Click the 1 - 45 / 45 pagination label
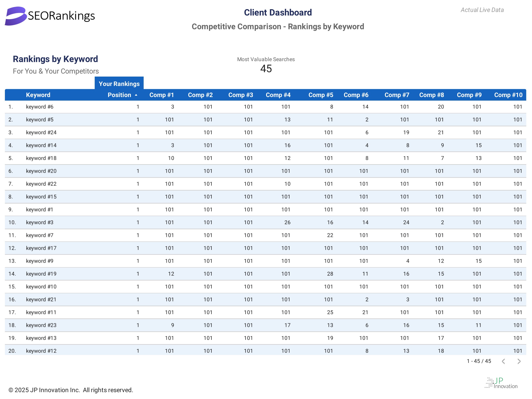This screenshot has height=399, width=532. [x=479, y=361]
